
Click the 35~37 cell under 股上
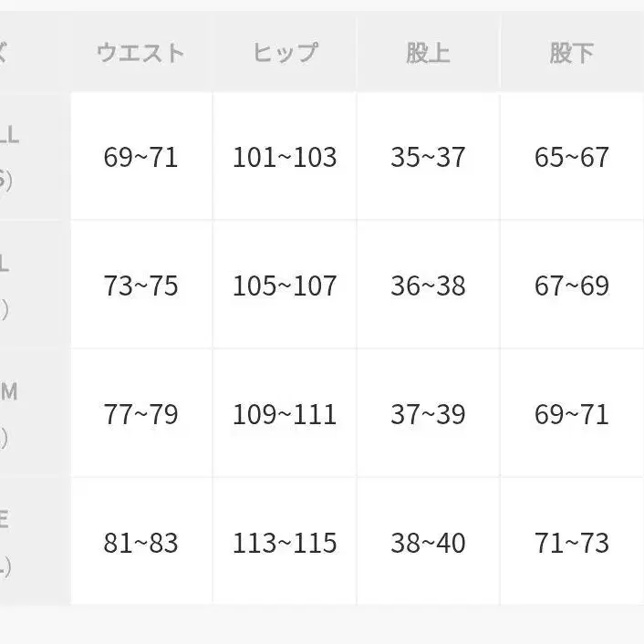click(428, 157)
